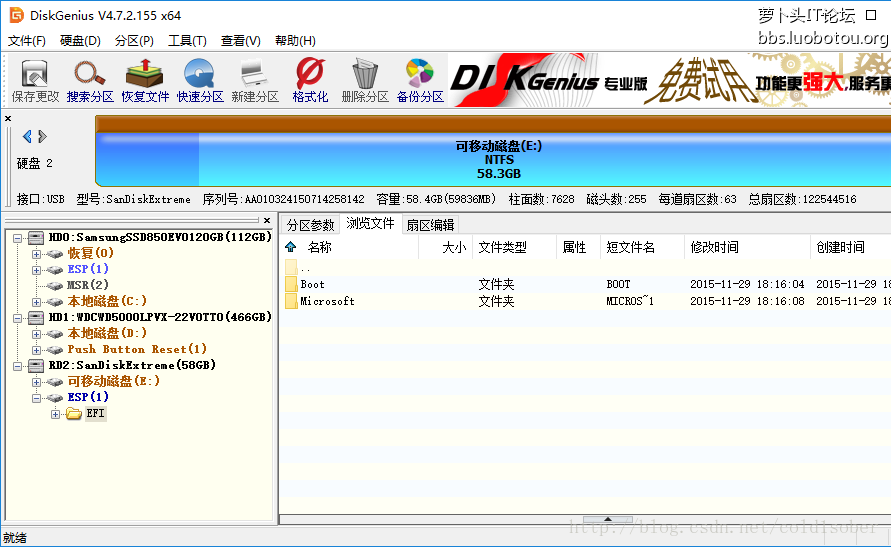Open the 文件(F) menu
Viewport: 891px width, 547px height.
(x=27, y=41)
